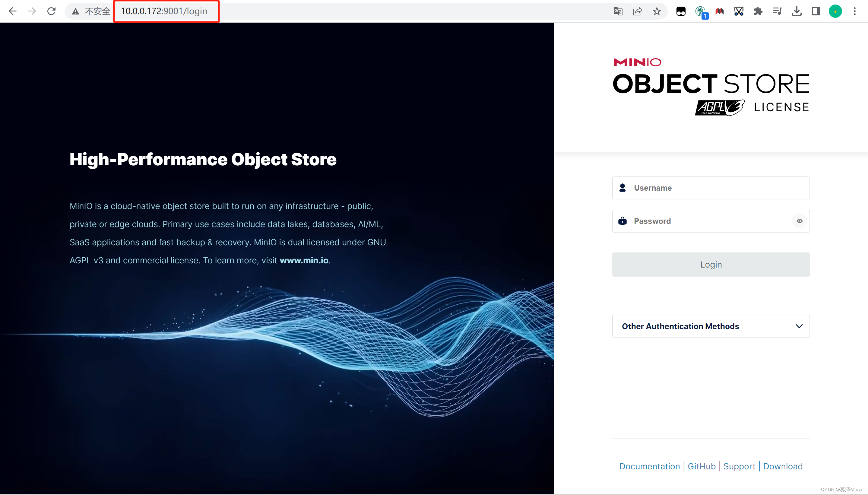Open the browser downloads icon
The image size is (868, 495).
coord(797,11)
